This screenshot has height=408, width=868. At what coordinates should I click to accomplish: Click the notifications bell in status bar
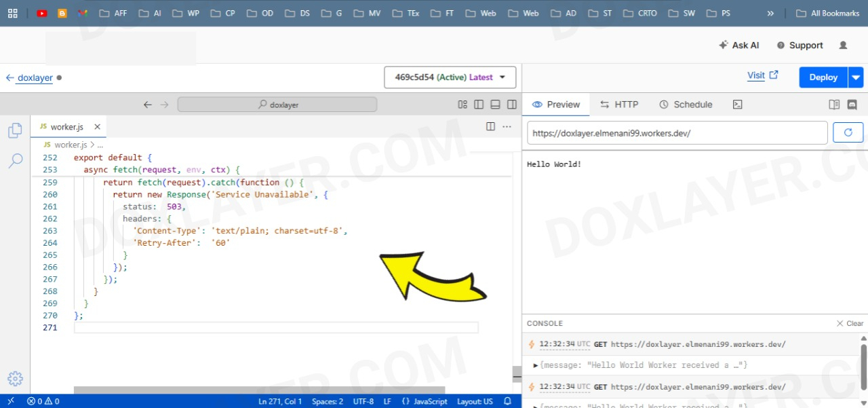coord(507,401)
